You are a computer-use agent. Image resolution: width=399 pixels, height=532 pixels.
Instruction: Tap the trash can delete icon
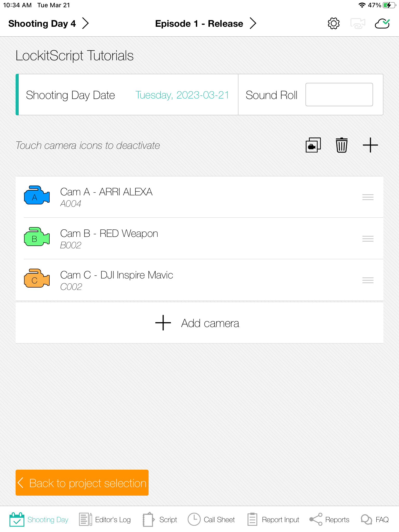pos(342,145)
